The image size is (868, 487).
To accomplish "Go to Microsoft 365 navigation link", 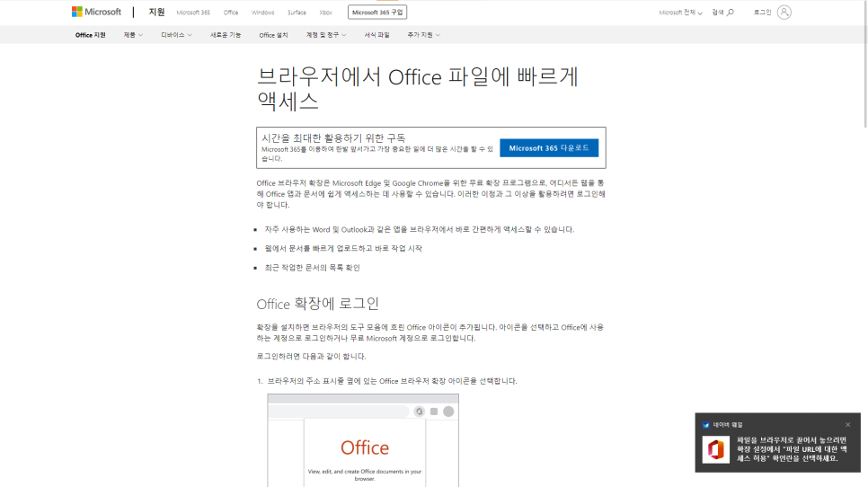I will point(193,13).
